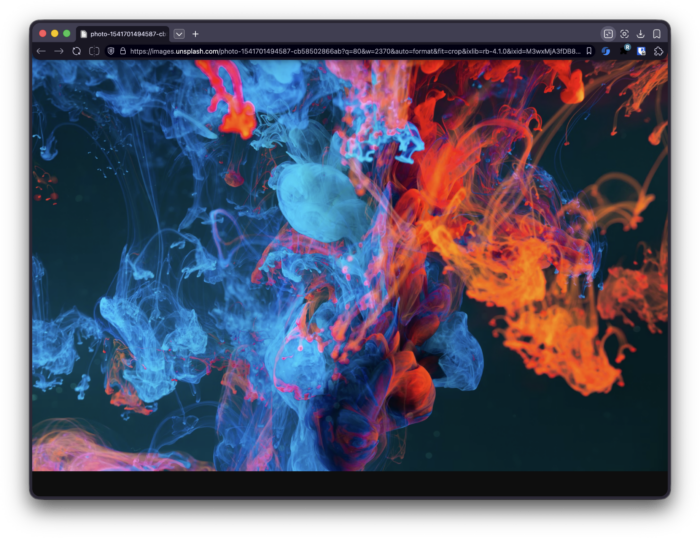Viewport: 700px width, 538px height.
Task: Click the forward navigation arrow
Action: pyautogui.click(x=58, y=51)
